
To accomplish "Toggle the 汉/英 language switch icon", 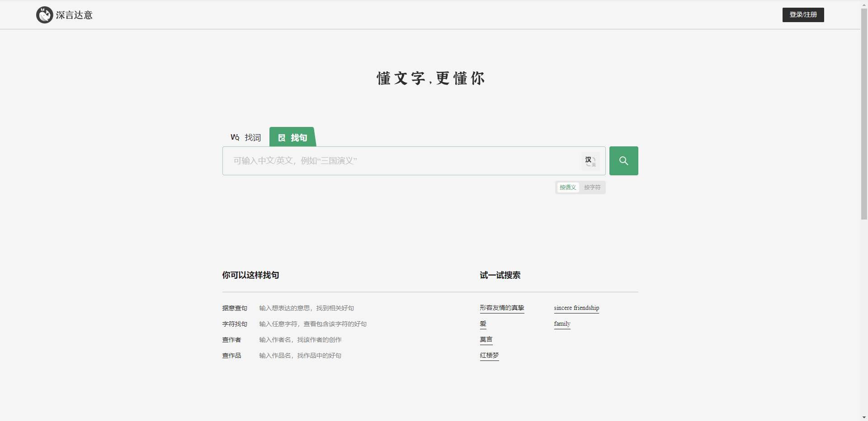I will [x=590, y=161].
